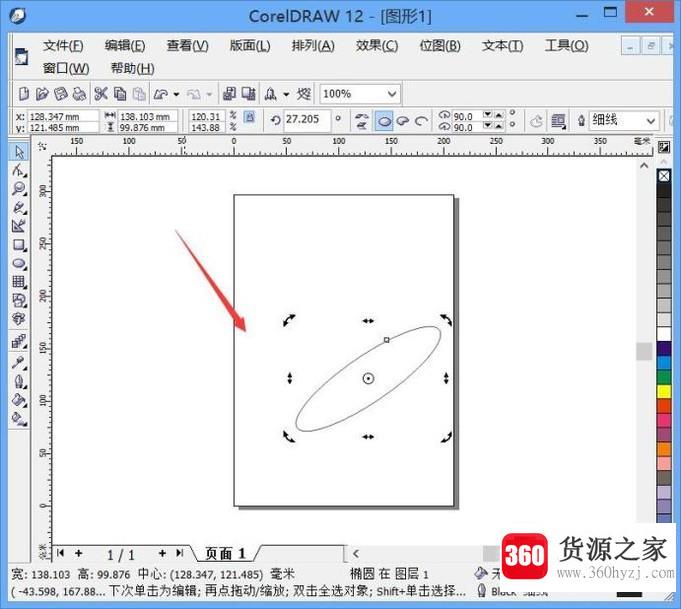Click the ruler origin icon at rulers' corner
This screenshot has width=681, height=609.
[x=42, y=146]
